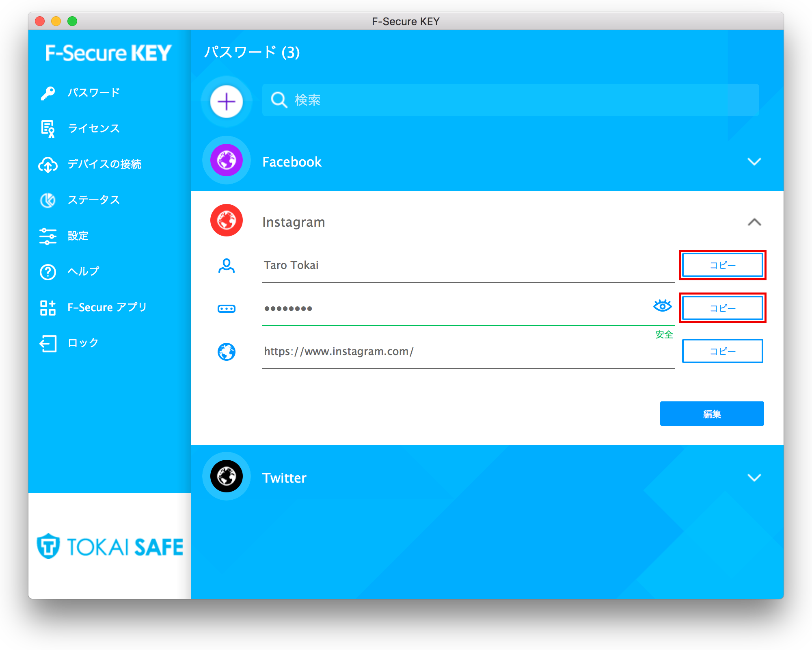This screenshot has height=650, width=812.
Task: Click the license certificate icon
Action: point(48,129)
